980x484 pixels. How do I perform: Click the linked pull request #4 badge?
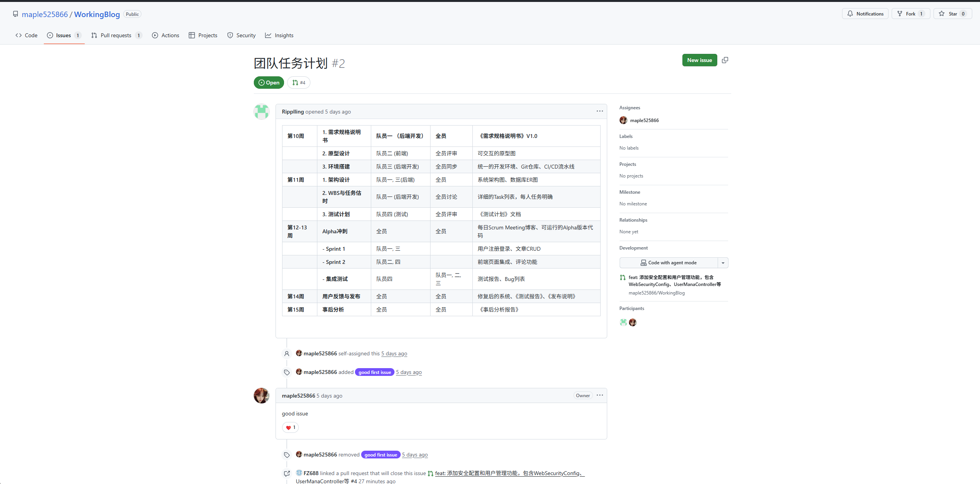pyautogui.click(x=299, y=83)
